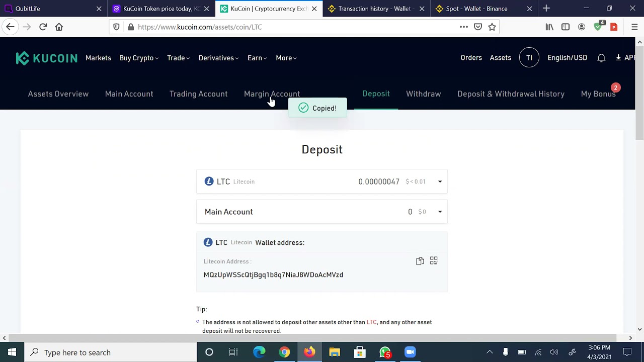Open the notifications bell in KuCoin header
The width and height of the screenshot is (644, 362).
tap(601, 58)
